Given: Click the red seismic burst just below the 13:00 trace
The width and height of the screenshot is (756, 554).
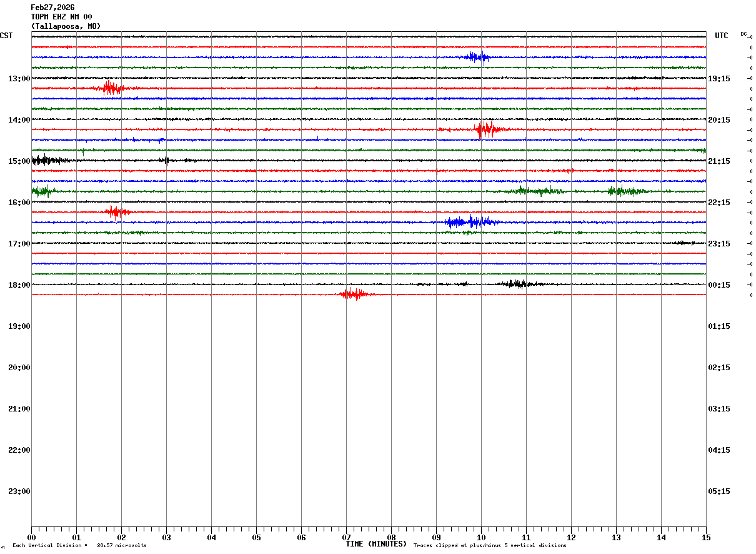Looking at the screenshot, I should pyautogui.click(x=111, y=88).
